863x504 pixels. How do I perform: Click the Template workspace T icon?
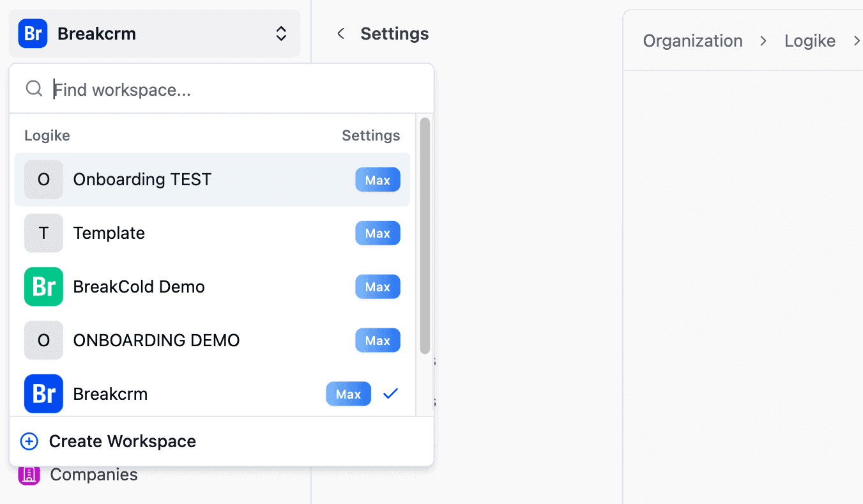(x=43, y=233)
